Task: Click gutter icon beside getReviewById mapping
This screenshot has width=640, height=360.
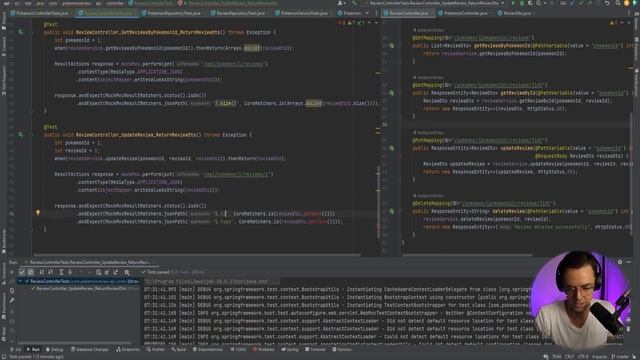Action: coord(391,93)
